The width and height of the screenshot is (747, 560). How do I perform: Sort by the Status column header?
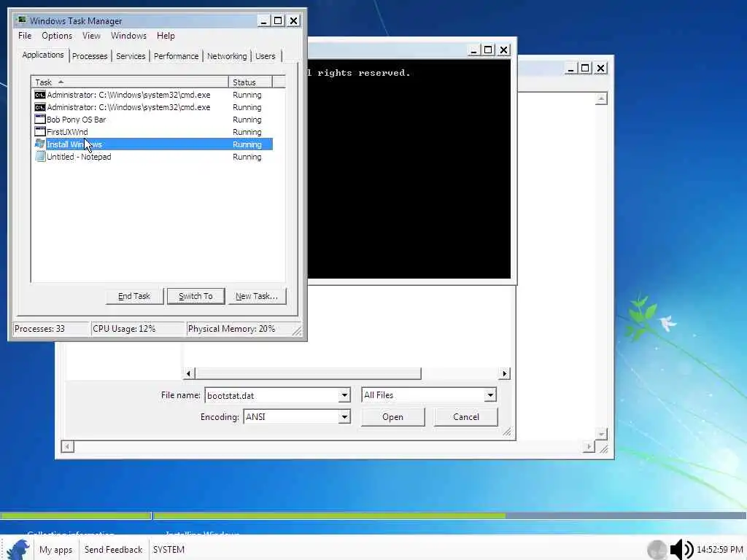point(250,82)
